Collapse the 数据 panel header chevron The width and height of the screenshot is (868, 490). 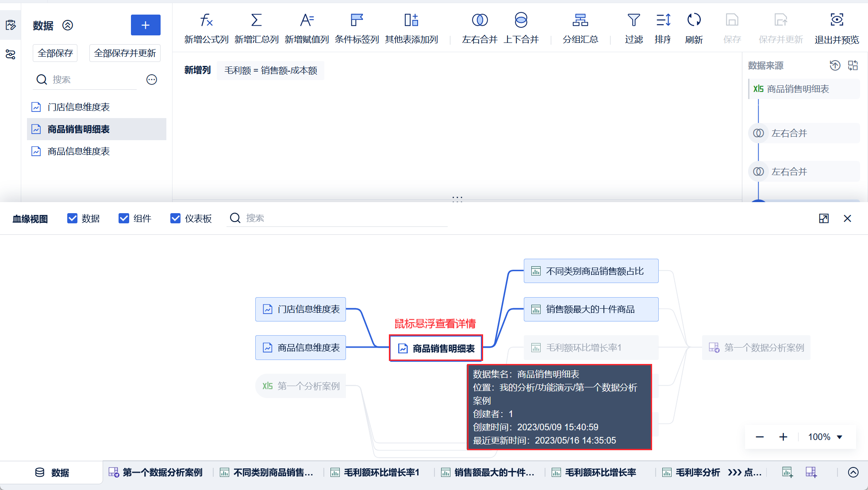[68, 25]
